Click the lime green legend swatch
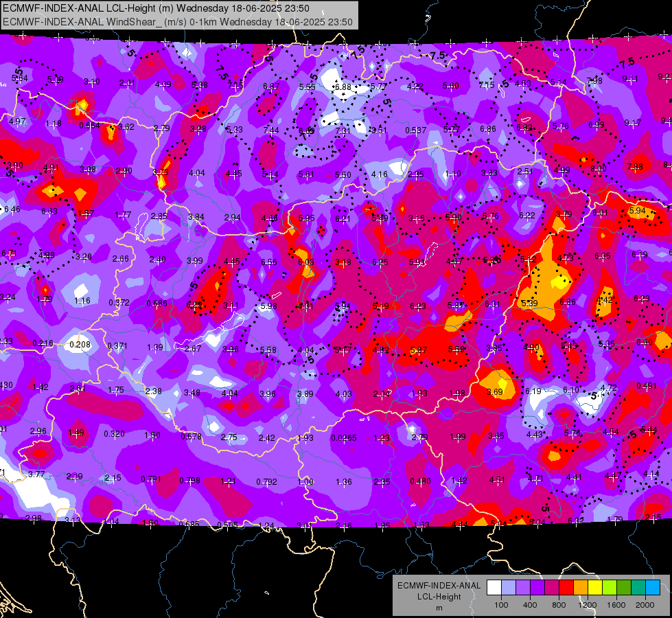This screenshot has width=672, height=618. 610,588
